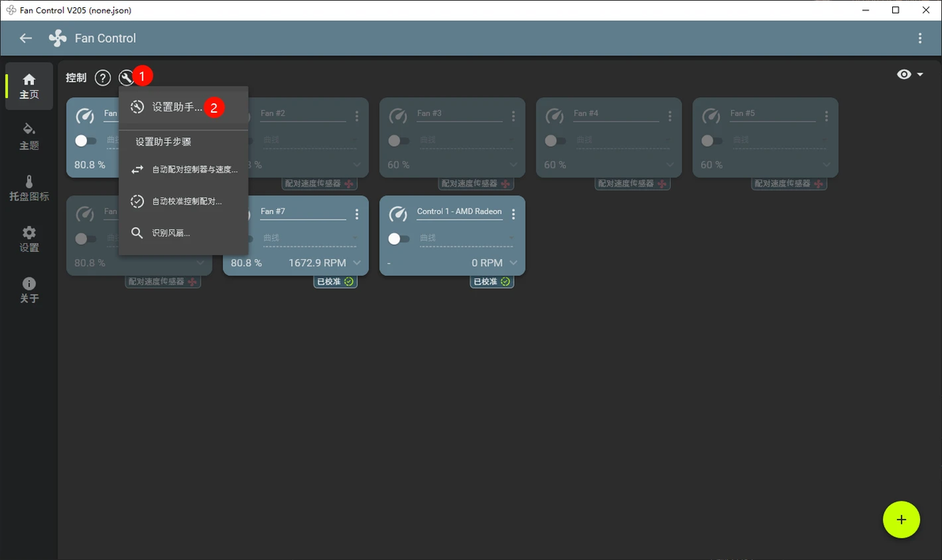
Task: Click the Fan Control fan logo
Action: (58, 39)
